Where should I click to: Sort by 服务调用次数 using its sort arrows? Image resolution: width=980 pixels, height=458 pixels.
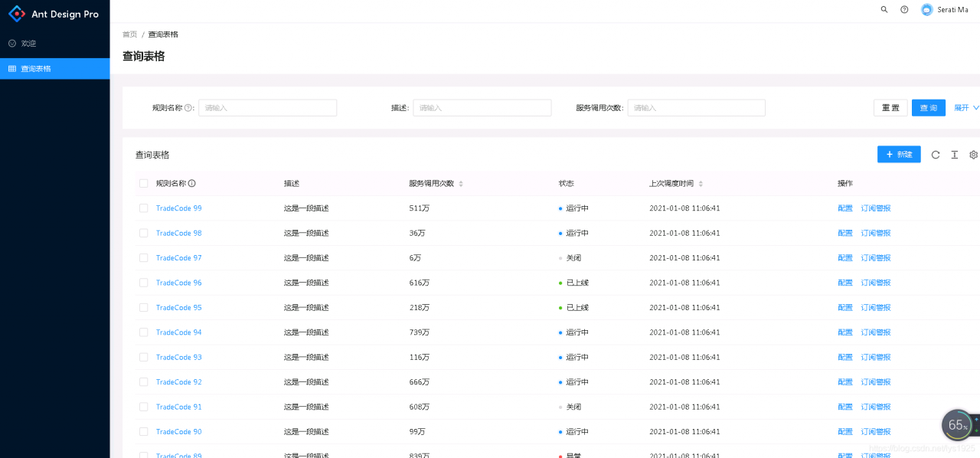[460, 183]
